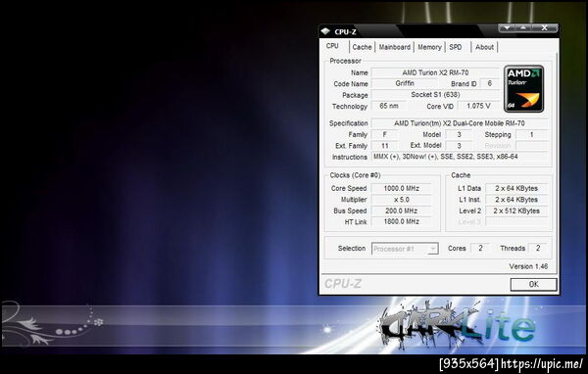Click the Cores count value
The width and height of the screenshot is (588, 374).
pyautogui.click(x=480, y=248)
